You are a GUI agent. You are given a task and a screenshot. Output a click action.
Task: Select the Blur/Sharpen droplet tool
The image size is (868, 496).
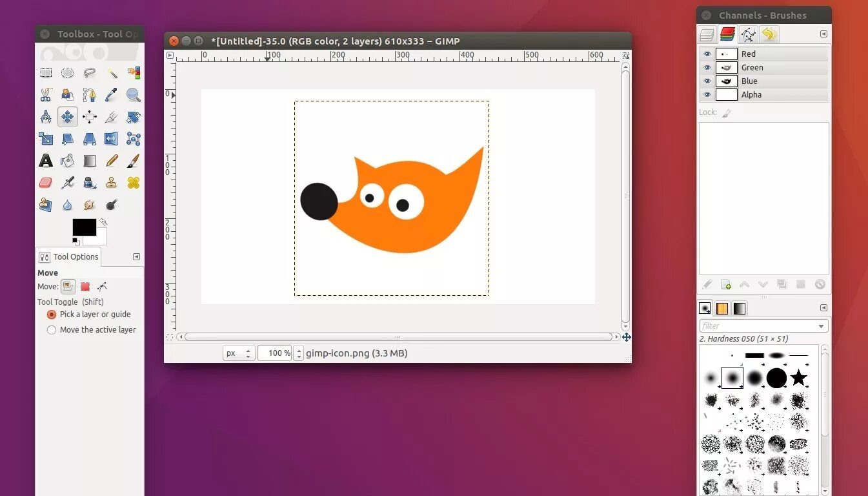[x=67, y=205]
